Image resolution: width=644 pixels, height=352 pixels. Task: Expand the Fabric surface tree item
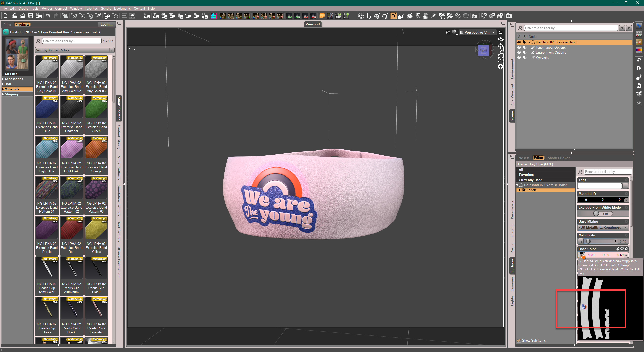520,190
